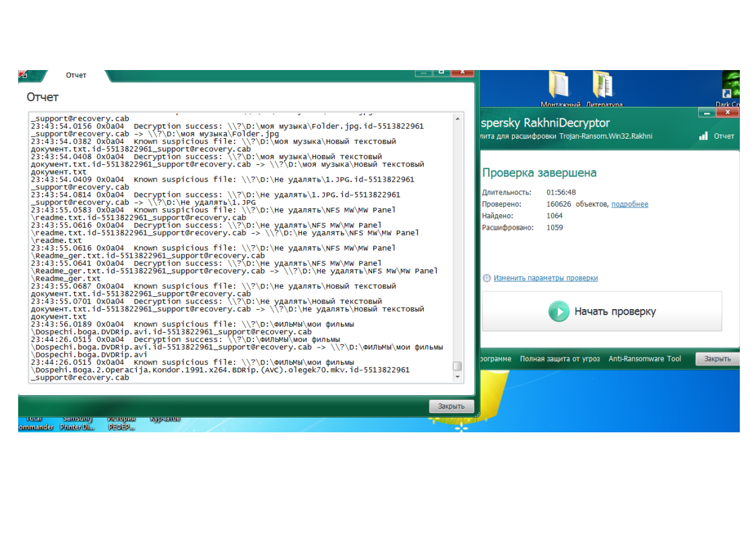Click the report log scrollbar thumb

pyautogui.click(x=458, y=366)
